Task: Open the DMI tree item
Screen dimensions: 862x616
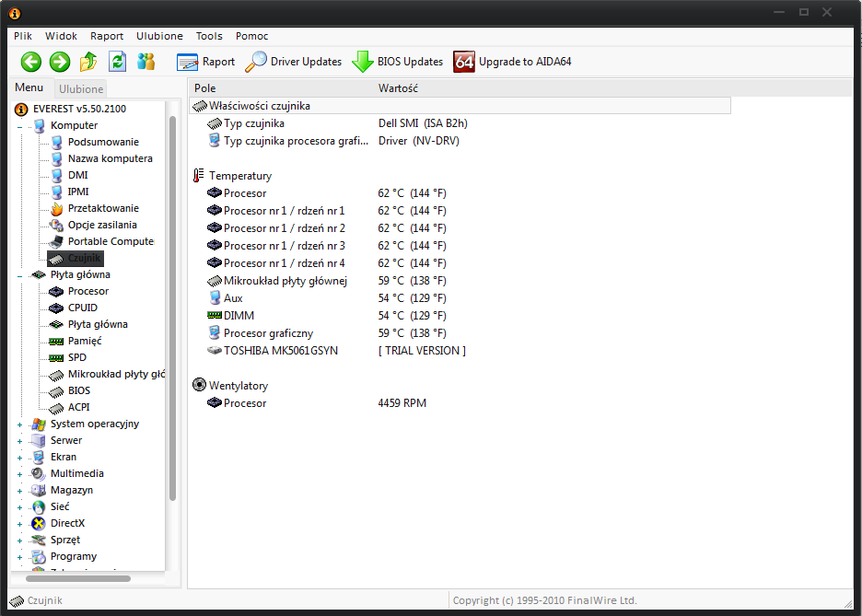Action: 77,175
